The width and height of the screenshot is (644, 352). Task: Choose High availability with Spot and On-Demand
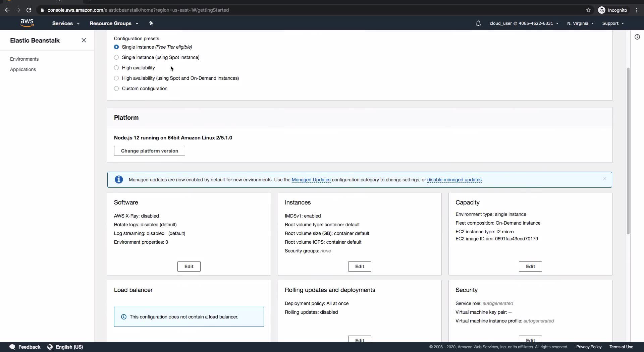click(x=116, y=78)
